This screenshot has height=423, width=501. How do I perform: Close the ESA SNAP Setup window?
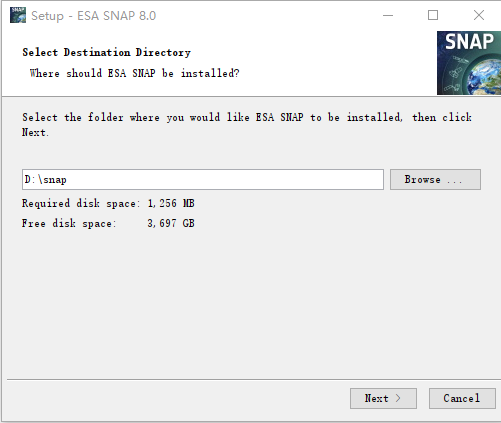[479, 15]
